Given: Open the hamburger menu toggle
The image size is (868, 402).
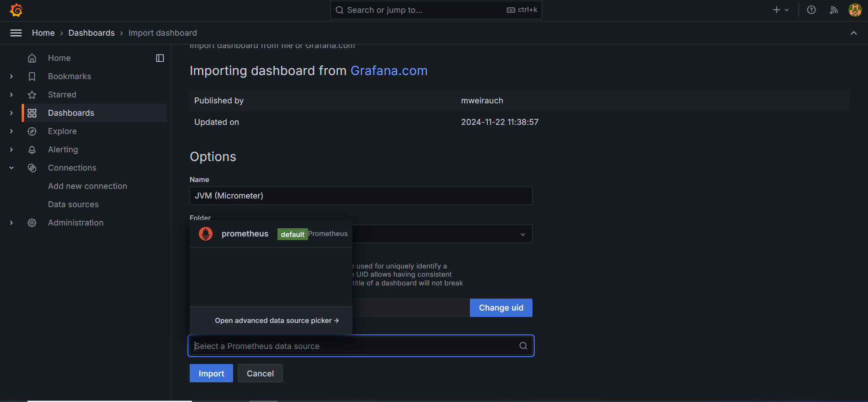Looking at the screenshot, I should point(16,33).
